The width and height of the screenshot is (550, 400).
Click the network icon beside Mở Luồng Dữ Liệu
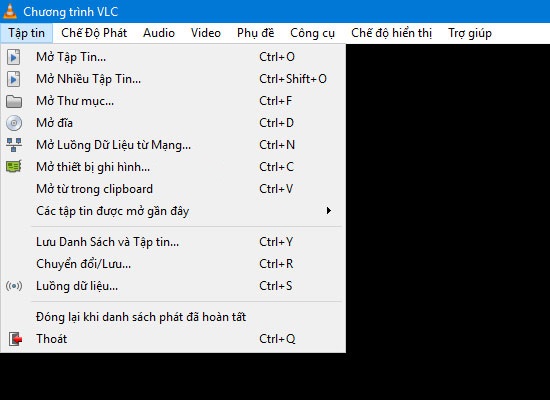click(14, 145)
